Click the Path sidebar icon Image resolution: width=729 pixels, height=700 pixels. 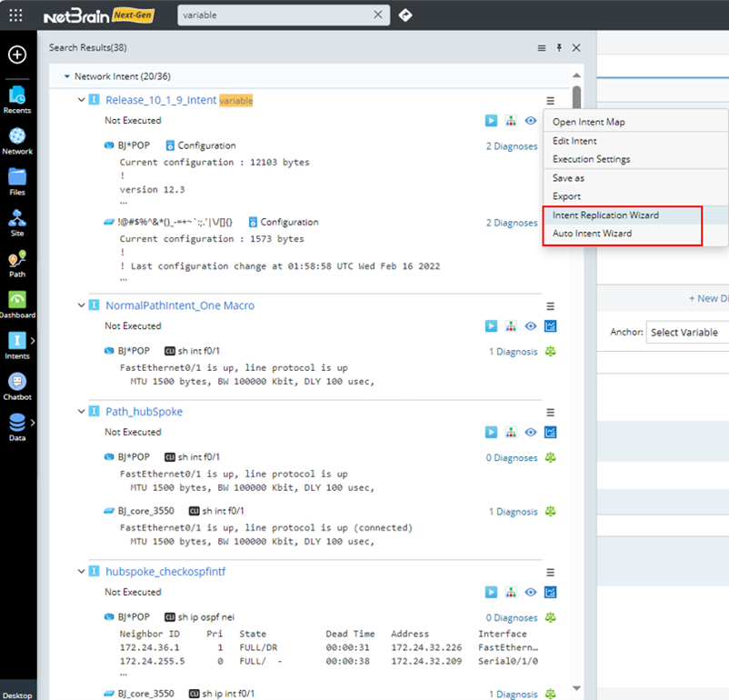pyautogui.click(x=17, y=264)
